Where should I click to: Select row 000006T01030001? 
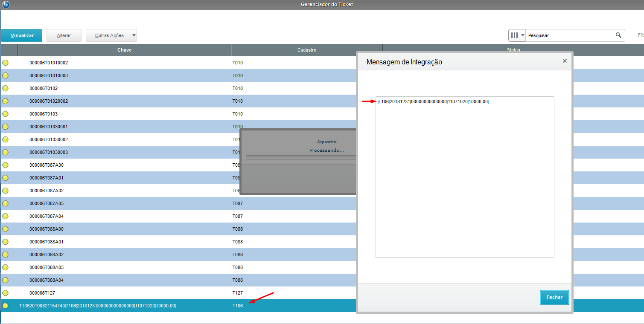point(49,127)
